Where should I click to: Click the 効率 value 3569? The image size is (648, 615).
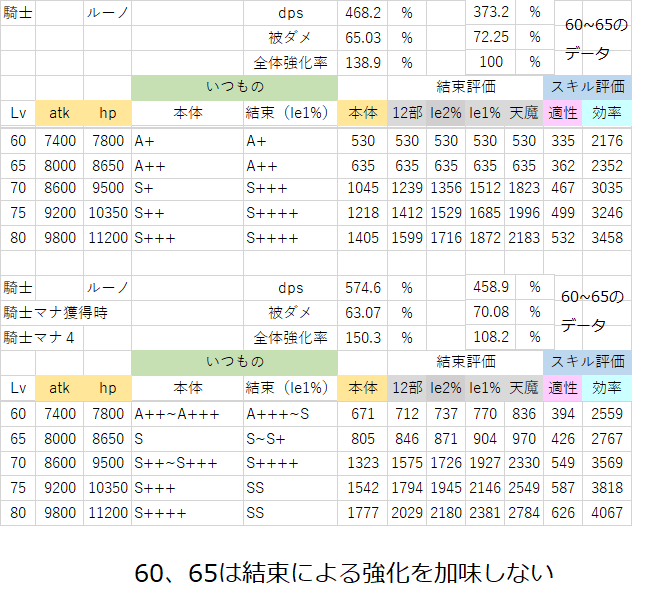(607, 463)
